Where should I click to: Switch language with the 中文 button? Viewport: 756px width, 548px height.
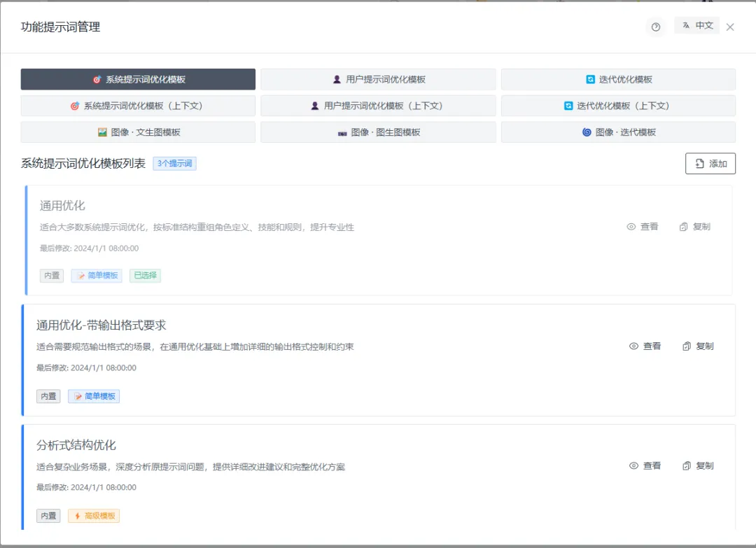(696, 25)
